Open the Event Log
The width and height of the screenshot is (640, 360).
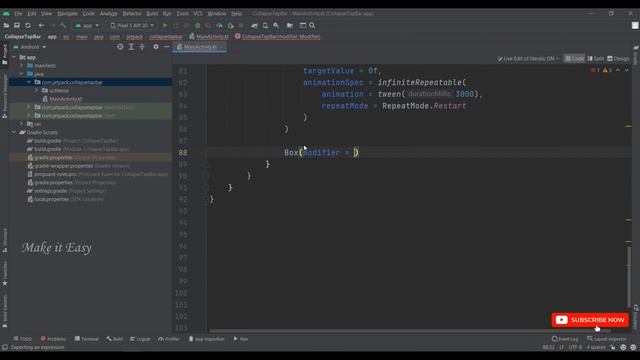[565, 339]
